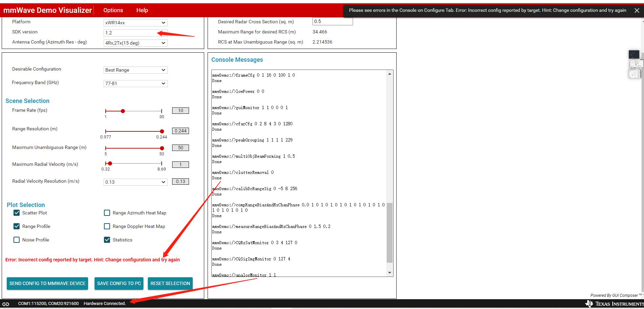The image size is (644, 309).
Task: Click Save Config to PC button
Action: tap(119, 283)
